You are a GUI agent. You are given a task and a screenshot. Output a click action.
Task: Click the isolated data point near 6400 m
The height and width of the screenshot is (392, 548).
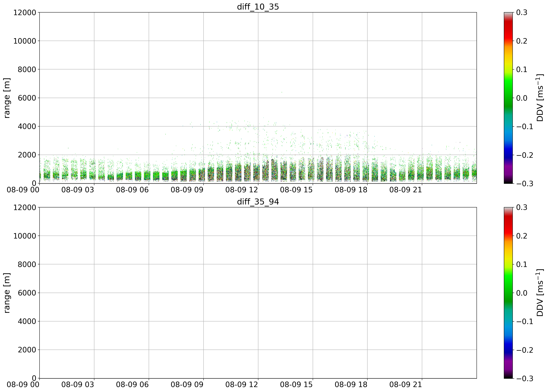coord(282,92)
